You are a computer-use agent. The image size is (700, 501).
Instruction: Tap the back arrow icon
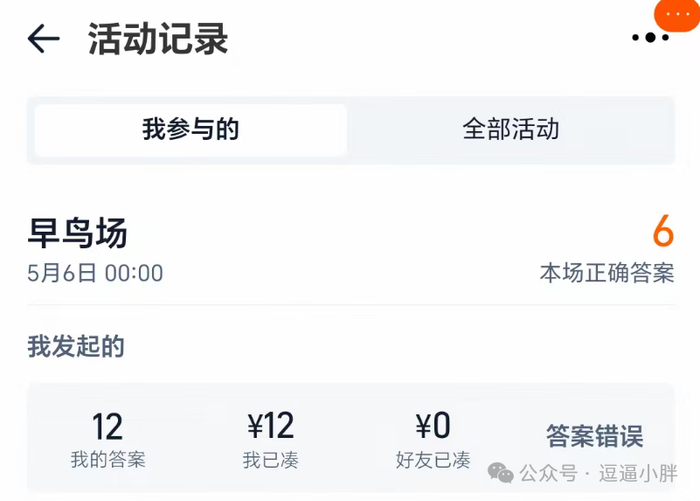coord(43,38)
